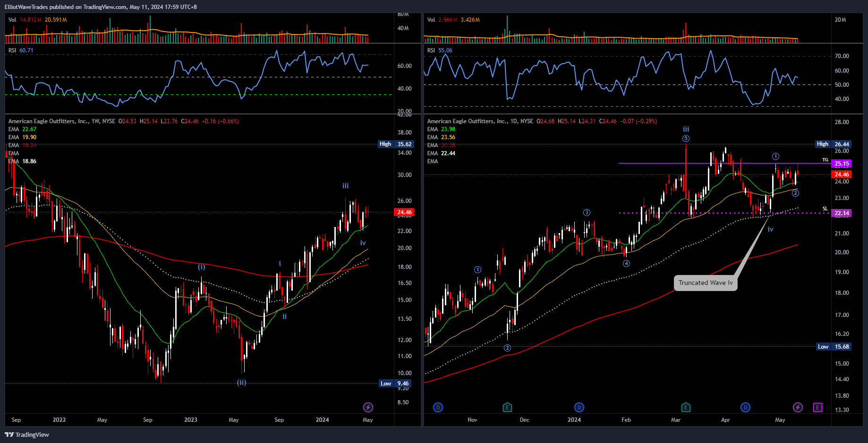
Task: Open the purple E earnings marker on the daily chart
Action: 817,407
